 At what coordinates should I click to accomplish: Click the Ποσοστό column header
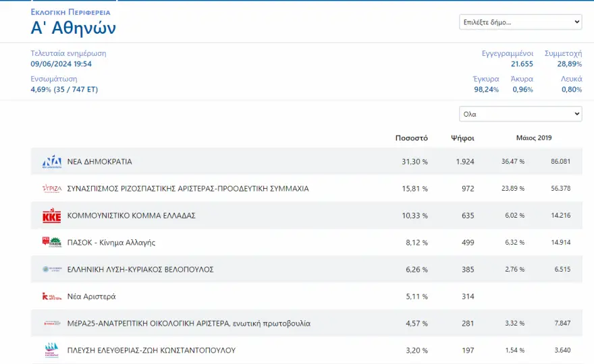tap(411, 138)
